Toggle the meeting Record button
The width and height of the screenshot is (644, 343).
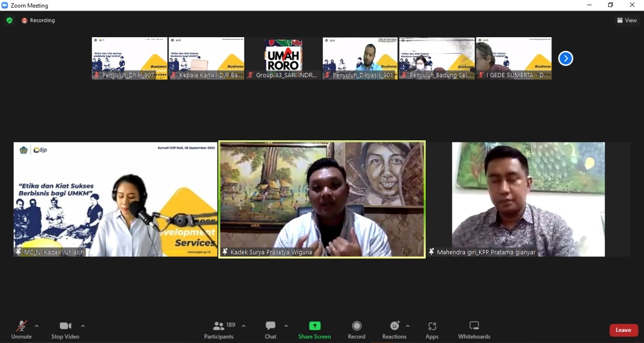357,329
